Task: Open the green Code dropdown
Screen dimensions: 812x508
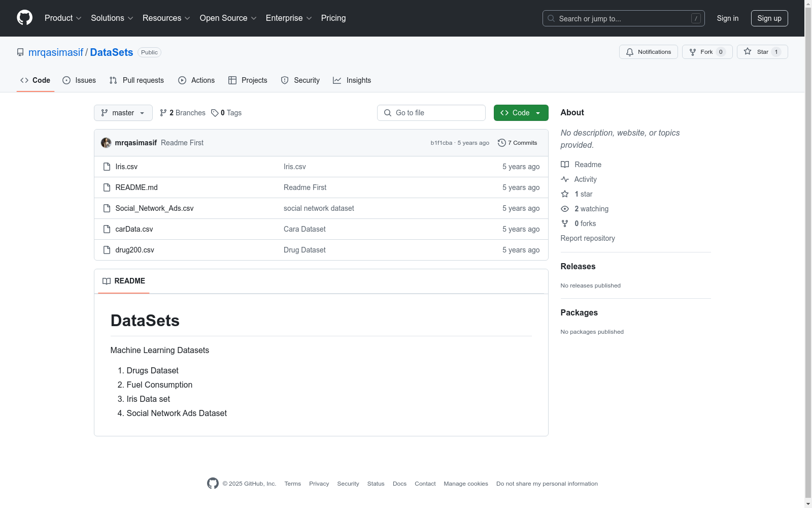Action: coord(521,113)
